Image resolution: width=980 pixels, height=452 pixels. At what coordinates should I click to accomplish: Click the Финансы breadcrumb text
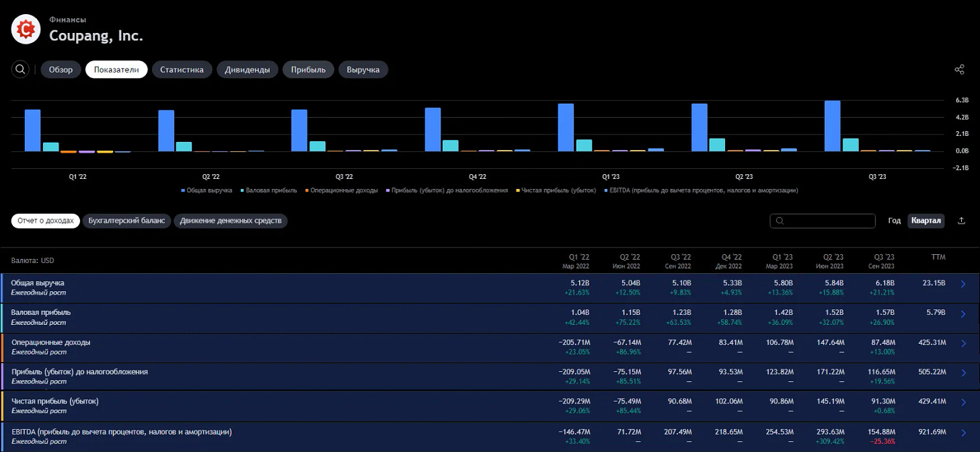(x=67, y=20)
